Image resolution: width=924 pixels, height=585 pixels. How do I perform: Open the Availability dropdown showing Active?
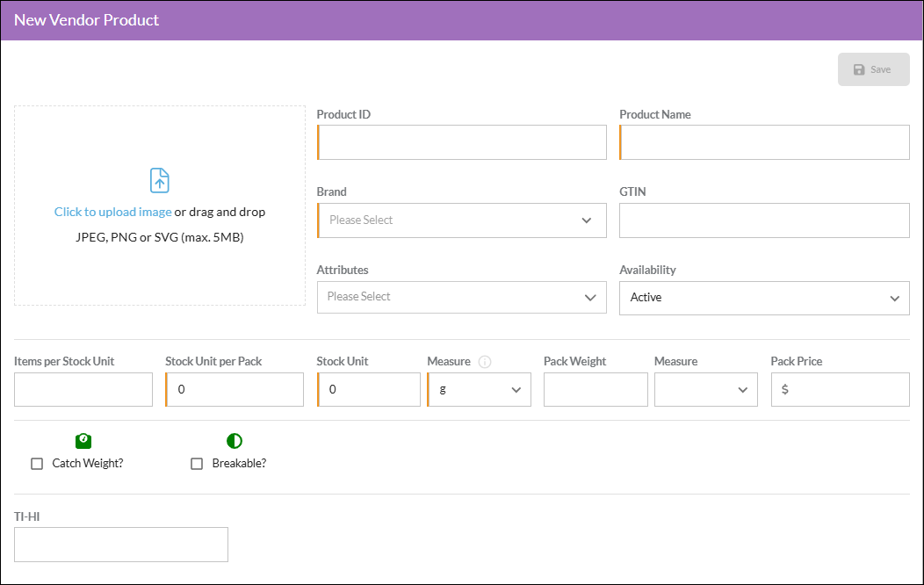point(764,298)
